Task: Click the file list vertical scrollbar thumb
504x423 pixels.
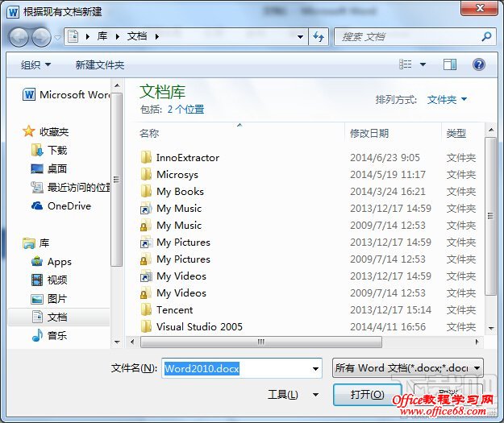Action: (x=490, y=216)
